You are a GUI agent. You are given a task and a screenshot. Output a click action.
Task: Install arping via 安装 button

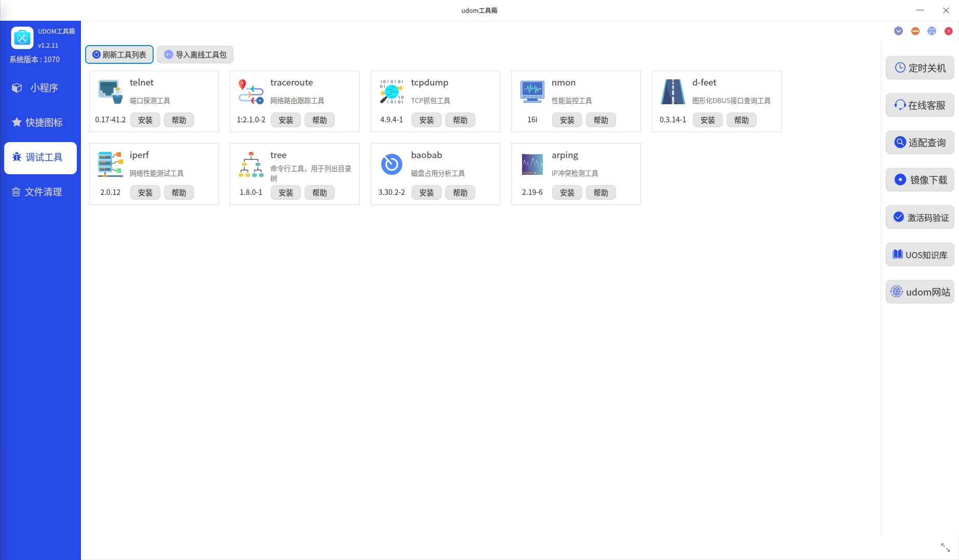(x=567, y=192)
